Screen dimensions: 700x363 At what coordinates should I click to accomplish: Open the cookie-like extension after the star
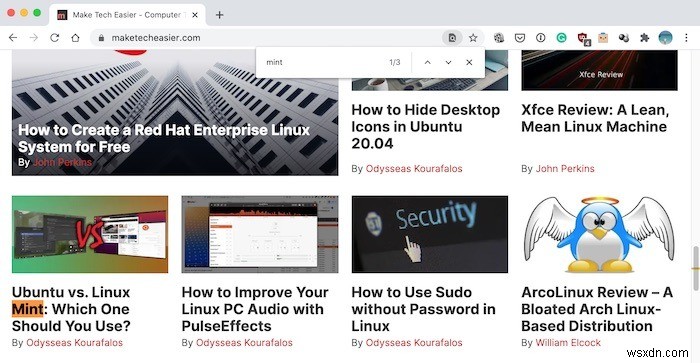[499, 38]
